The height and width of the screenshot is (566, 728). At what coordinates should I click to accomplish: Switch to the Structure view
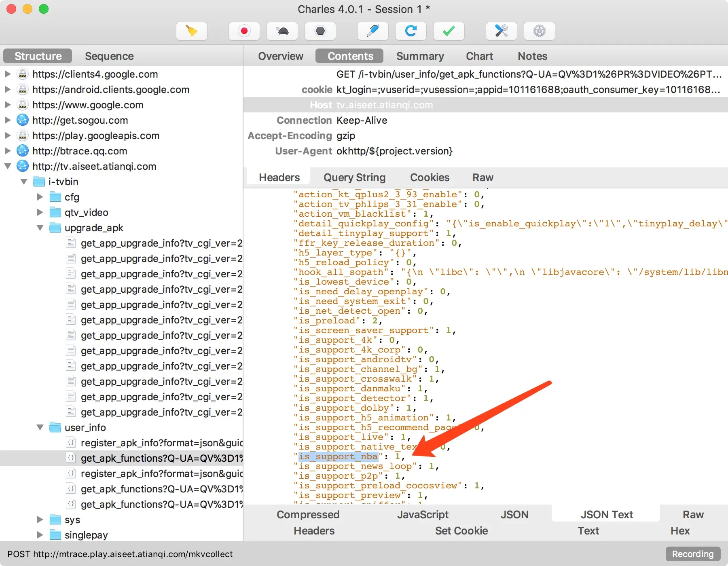click(38, 56)
